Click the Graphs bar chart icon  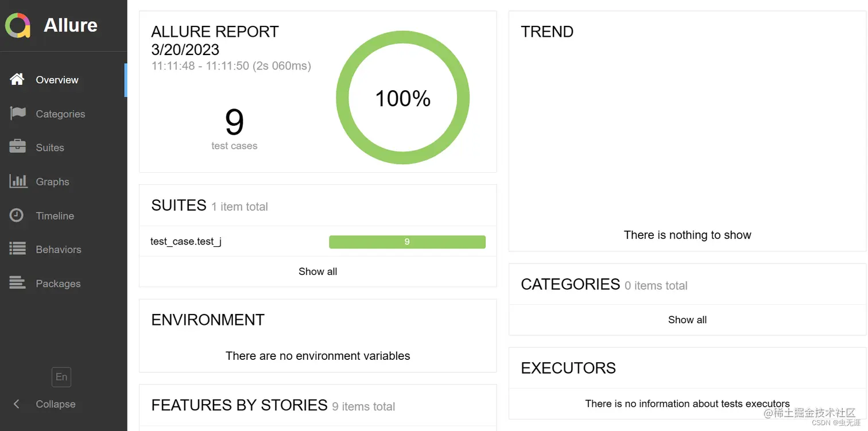18,181
